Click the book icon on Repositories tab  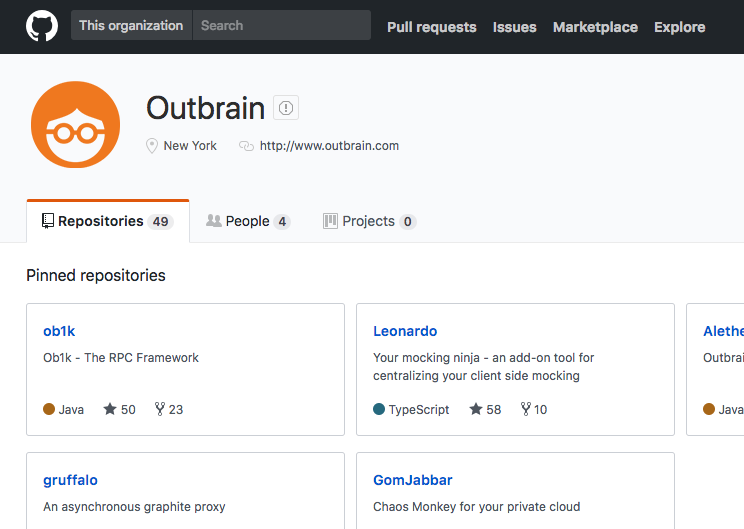(48, 221)
